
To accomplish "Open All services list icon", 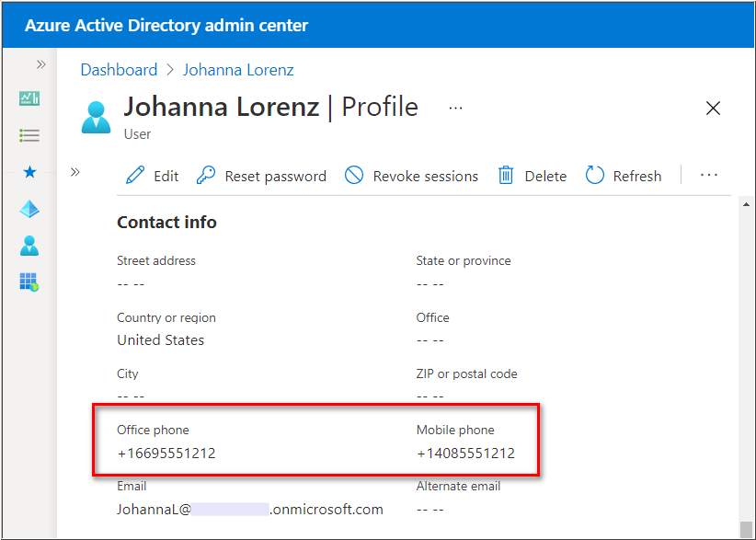I will pos(29,135).
